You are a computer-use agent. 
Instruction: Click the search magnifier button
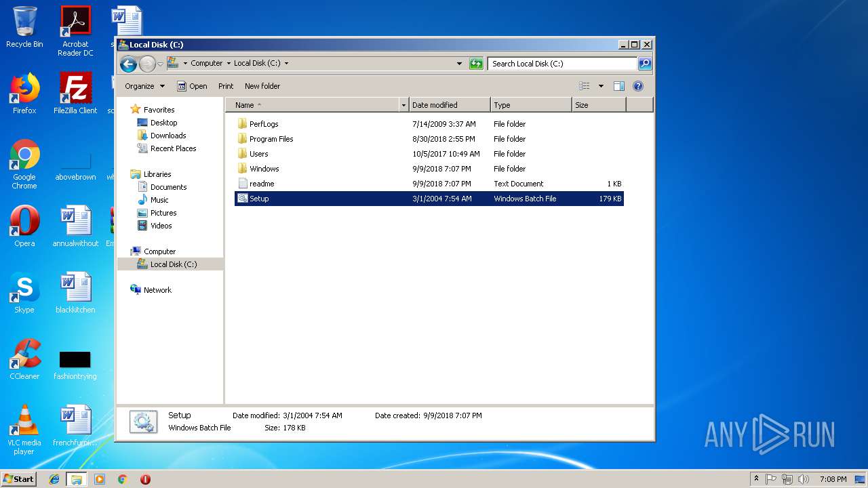click(x=645, y=64)
